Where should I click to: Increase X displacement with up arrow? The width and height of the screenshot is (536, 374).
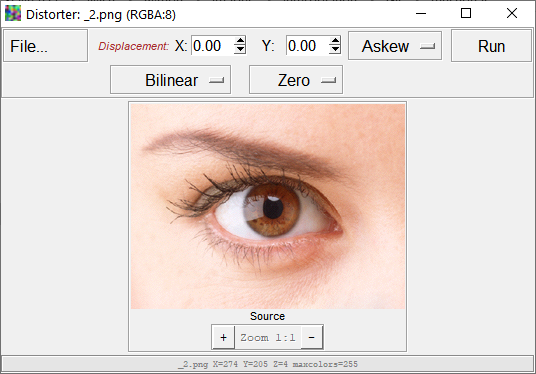240,41
